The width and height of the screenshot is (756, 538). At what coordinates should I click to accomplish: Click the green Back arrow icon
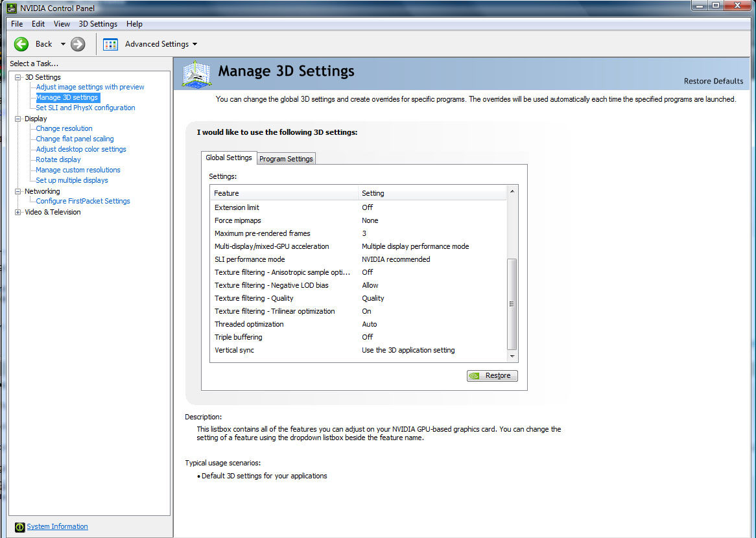tap(21, 44)
